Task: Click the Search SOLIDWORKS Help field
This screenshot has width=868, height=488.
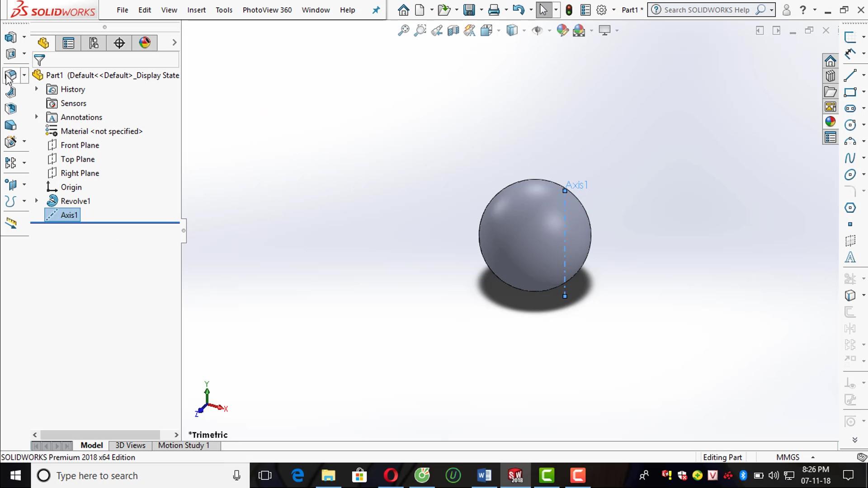Action: 706,10
